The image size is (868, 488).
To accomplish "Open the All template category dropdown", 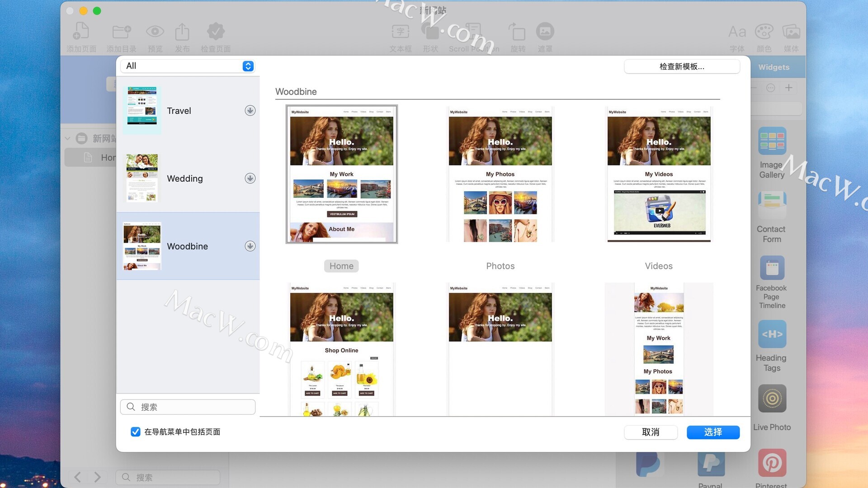I will (x=187, y=66).
